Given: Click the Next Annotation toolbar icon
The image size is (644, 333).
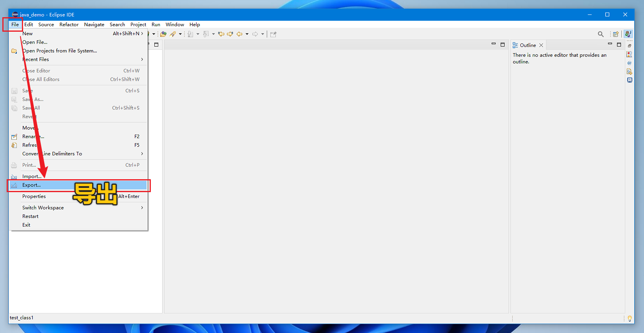Looking at the screenshot, I should point(190,34).
